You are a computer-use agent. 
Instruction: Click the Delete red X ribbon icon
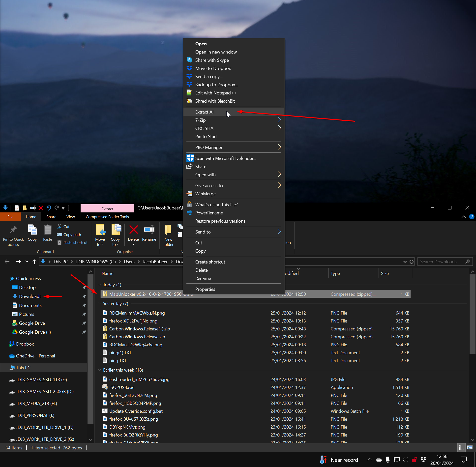(x=133, y=230)
